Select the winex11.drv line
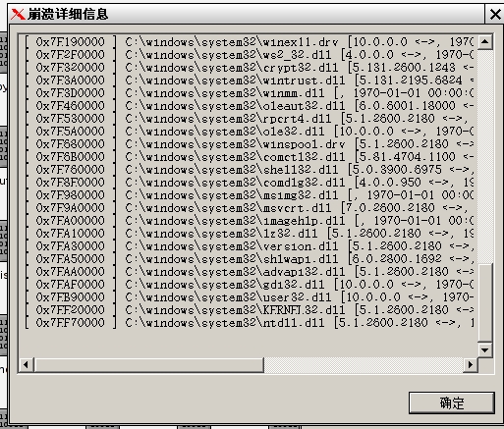The width and height of the screenshot is (504, 429). pyautogui.click(x=249, y=42)
